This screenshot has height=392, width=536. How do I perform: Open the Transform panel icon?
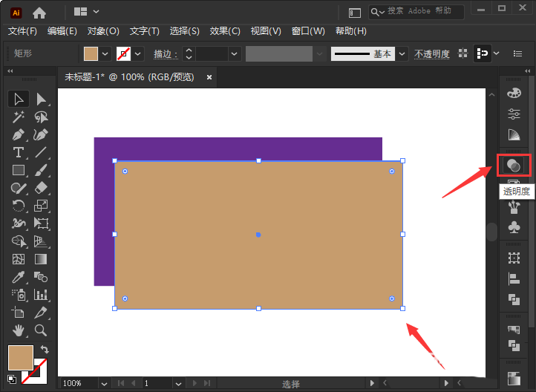[x=514, y=258]
